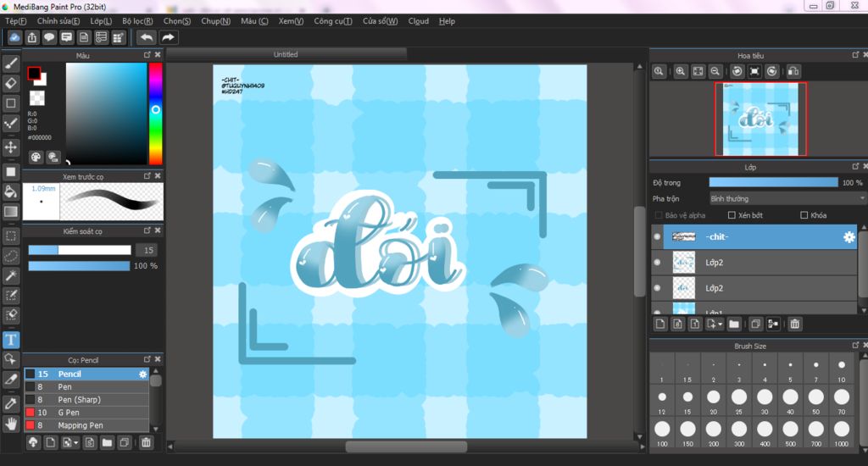Viewport: 868px width, 466px height.
Task: Open -chit- layer settings gear
Action: pos(849,237)
